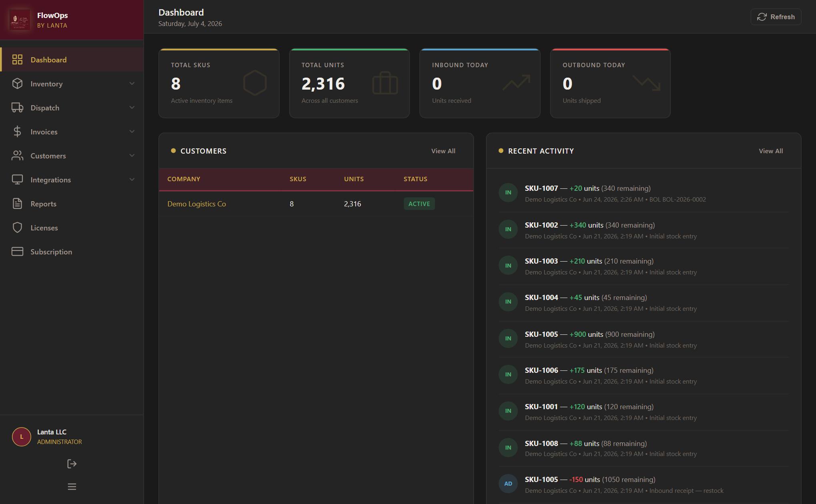Click the IN badge for SKU-1001

[508, 411]
